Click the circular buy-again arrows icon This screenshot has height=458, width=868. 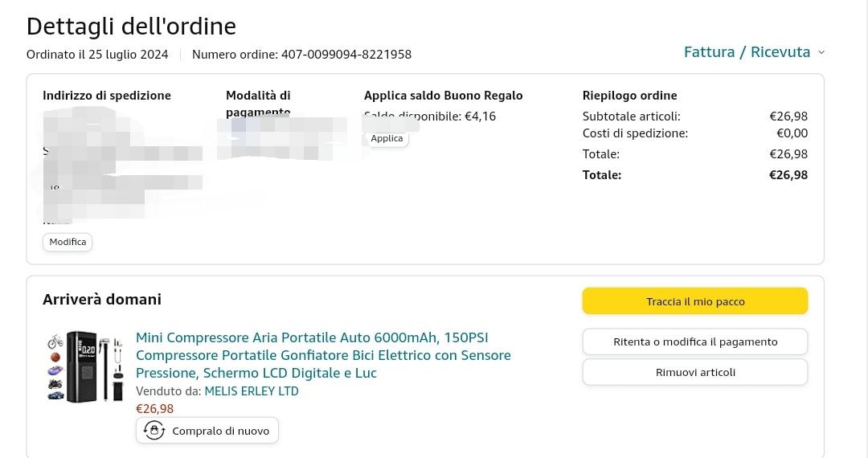click(154, 431)
